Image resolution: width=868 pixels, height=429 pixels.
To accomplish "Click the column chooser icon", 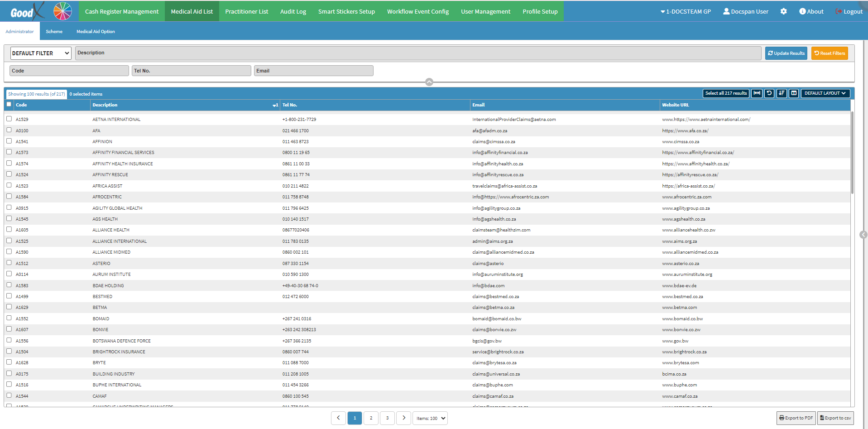I will (793, 93).
